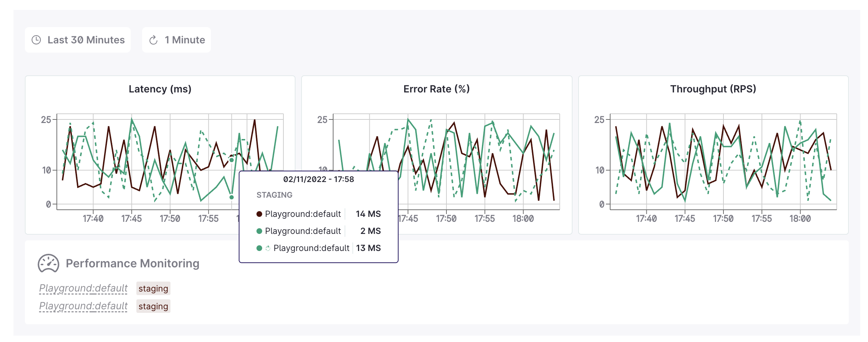Click the 17:55 tick label on Error Rate chart
This screenshot has height=342, width=868.
pyautogui.click(x=485, y=219)
